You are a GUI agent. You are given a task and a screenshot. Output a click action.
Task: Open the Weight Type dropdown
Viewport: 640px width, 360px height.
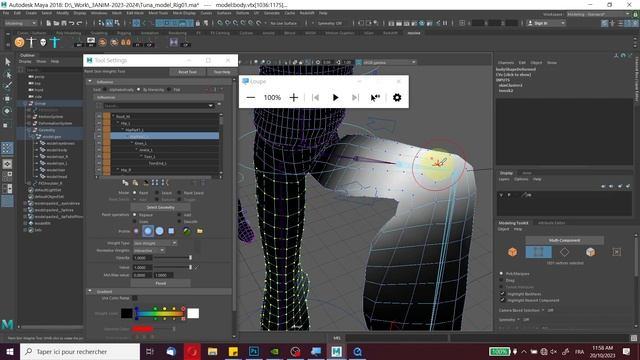coord(155,243)
